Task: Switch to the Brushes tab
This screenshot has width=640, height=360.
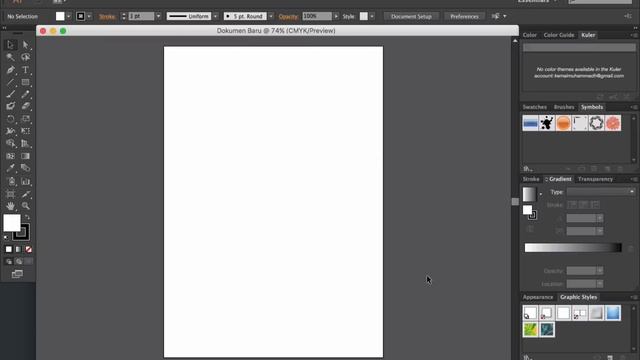Action: point(564,107)
